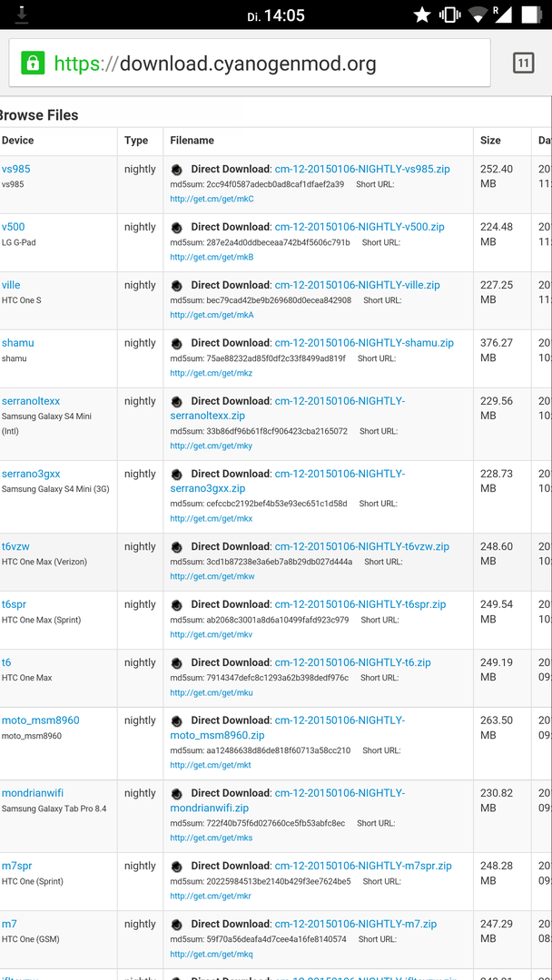Image resolution: width=552 pixels, height=980 pixels.
Task: Open the moto_msm8960 device link
Action: 40,720
